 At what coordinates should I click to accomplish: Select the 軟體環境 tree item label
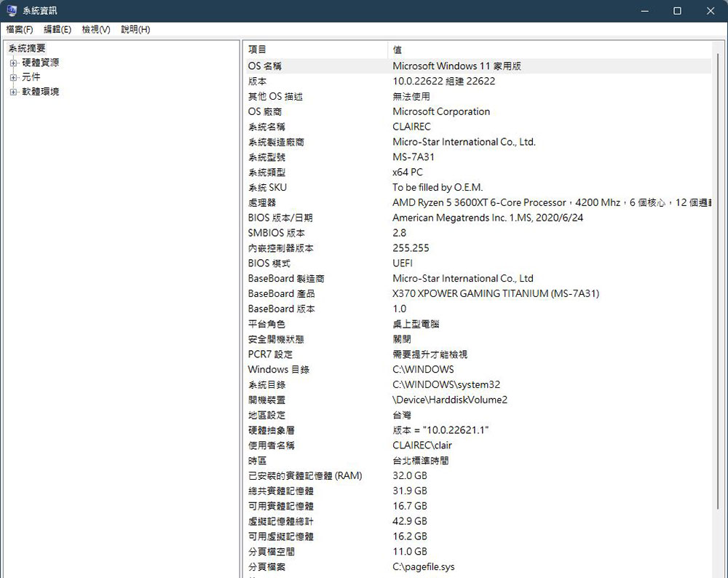coord(41,92)
